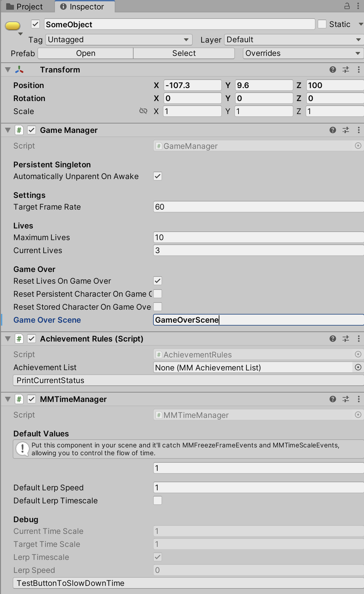This screenshot has width=364, height=594.
Task: Click the Maximum Lives field
Action: pyautogui.click(x=258, y=237)
